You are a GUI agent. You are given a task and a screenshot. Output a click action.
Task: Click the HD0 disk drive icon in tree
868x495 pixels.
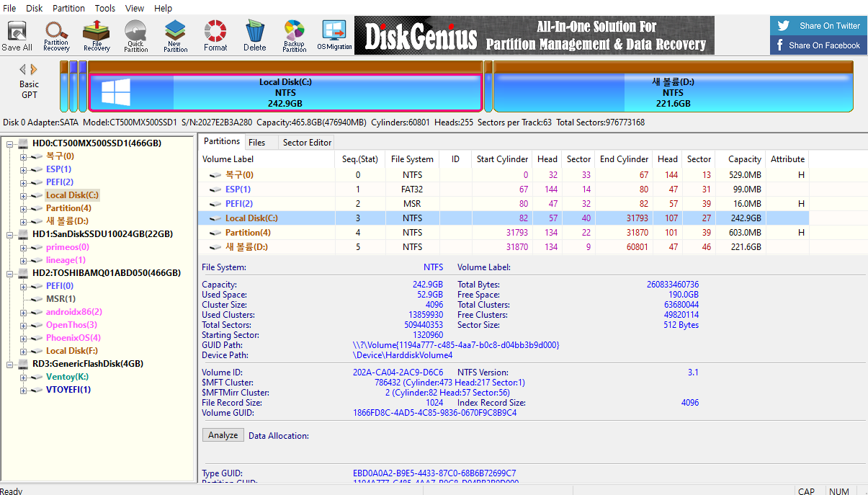click(x=23, y=143)
